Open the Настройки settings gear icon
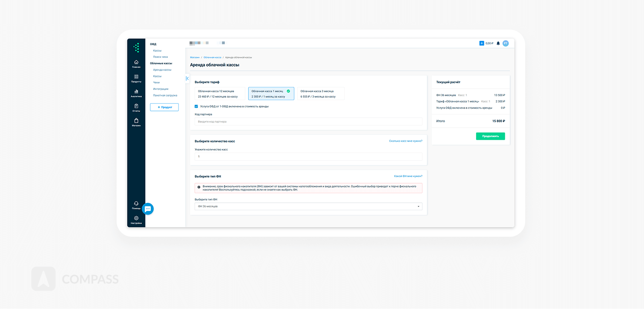644x309 pixels. 136,218
